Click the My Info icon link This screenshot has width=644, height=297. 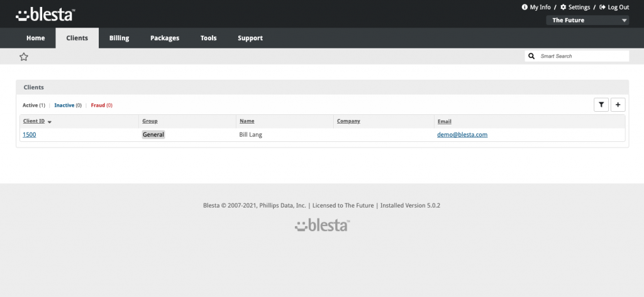click(536, 7)
